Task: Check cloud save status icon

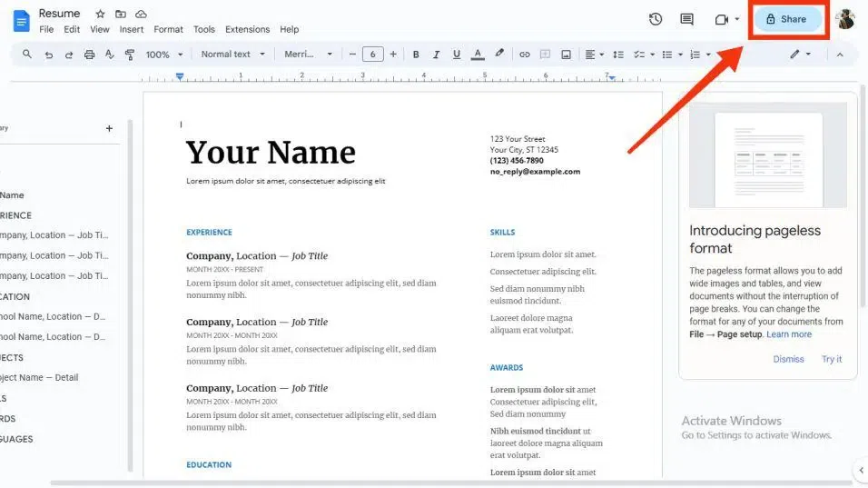Action: pos(141,14)
